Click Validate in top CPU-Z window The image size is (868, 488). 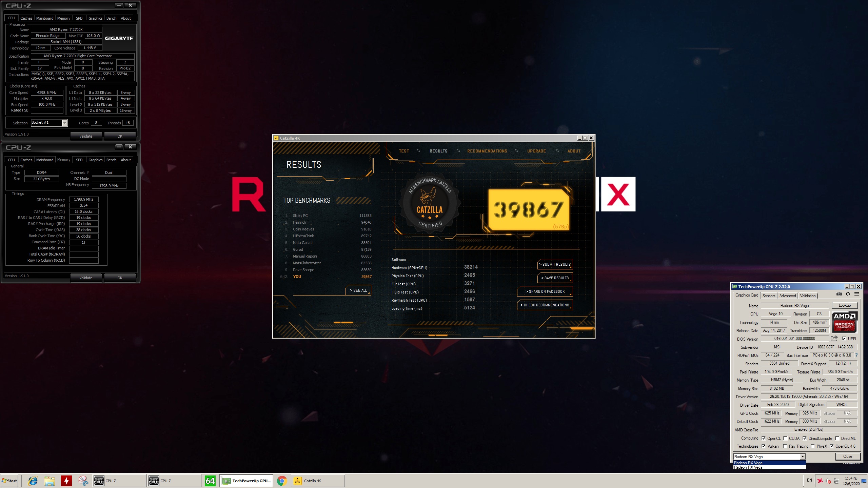[x=86, y=136]
